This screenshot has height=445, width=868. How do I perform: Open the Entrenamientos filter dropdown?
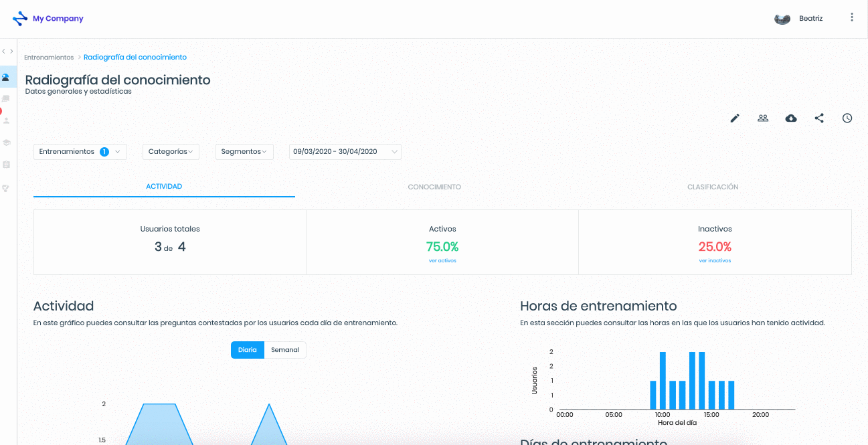pos(80,152)
